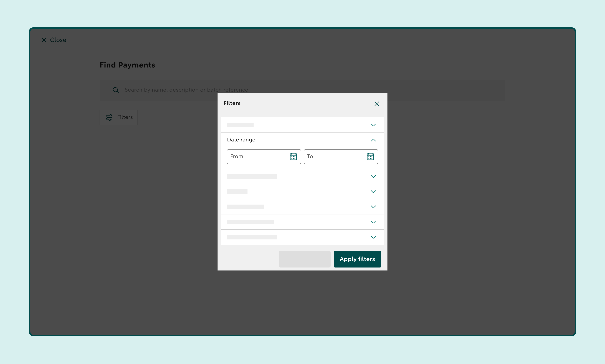This screenshot has width=605, height=364.
Task: Focus the payment search input field
Action: pos(302,90)
